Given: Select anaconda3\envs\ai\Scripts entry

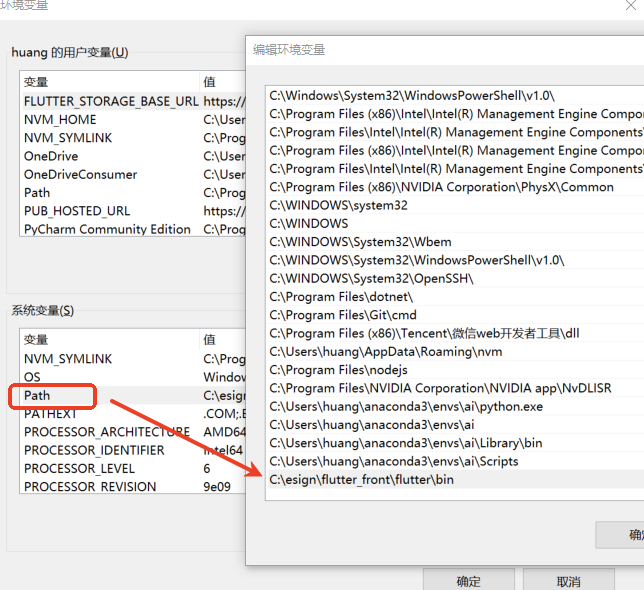Looking at the screenshot, I should (455, 461).
